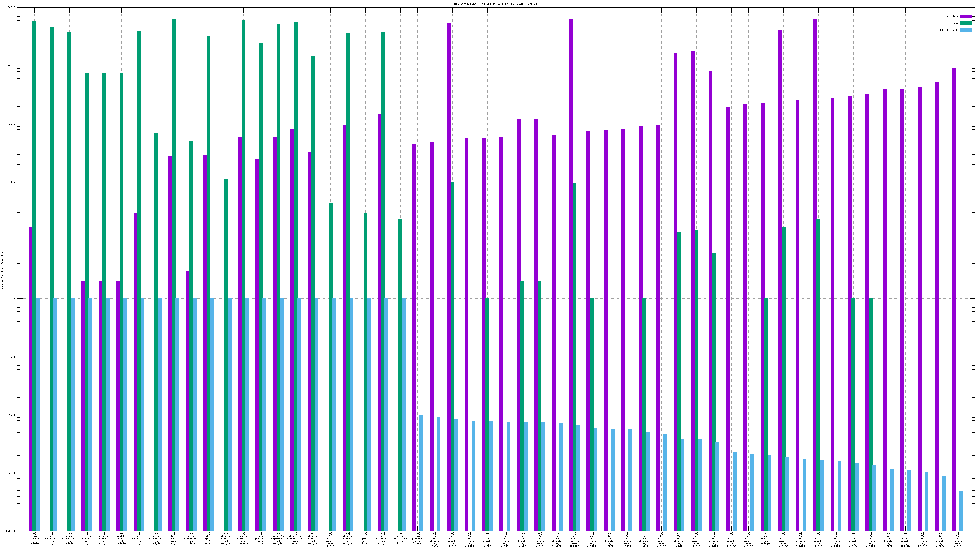The height and width of the screenshot is (551, 980).
Task: Select the ubl.unsubscore.com 1 hop label
Action: (400, 539)
